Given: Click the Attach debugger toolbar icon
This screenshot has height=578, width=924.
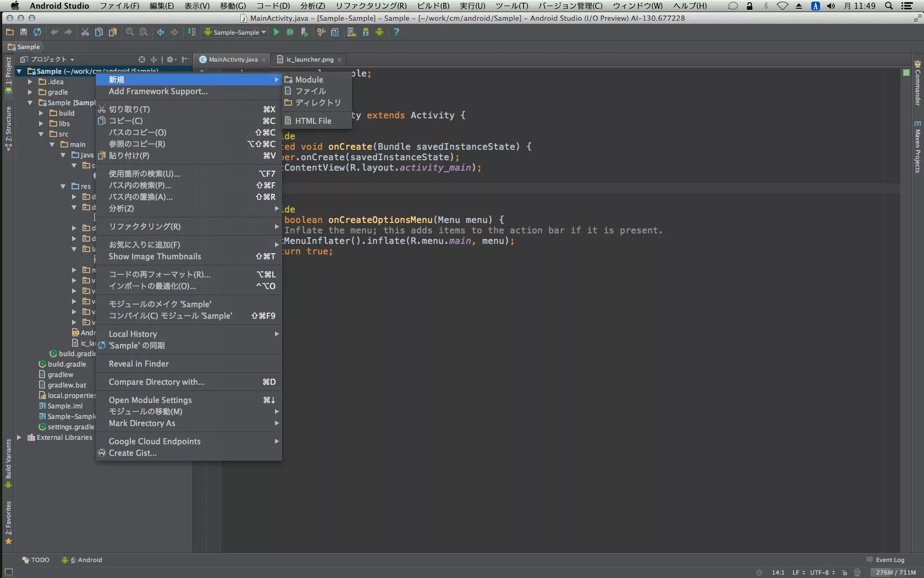Looking at the screenshot, I should click(304, 32).
